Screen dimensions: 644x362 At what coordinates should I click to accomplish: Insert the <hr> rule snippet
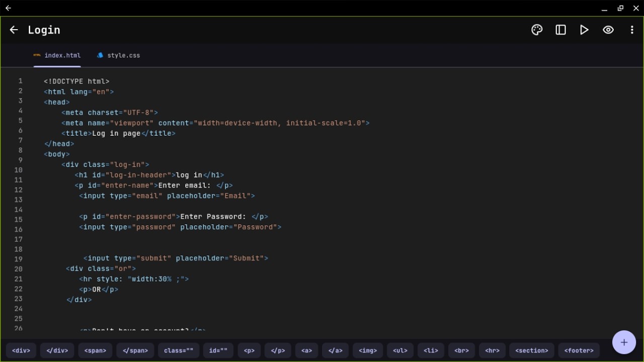coord(492,350)
